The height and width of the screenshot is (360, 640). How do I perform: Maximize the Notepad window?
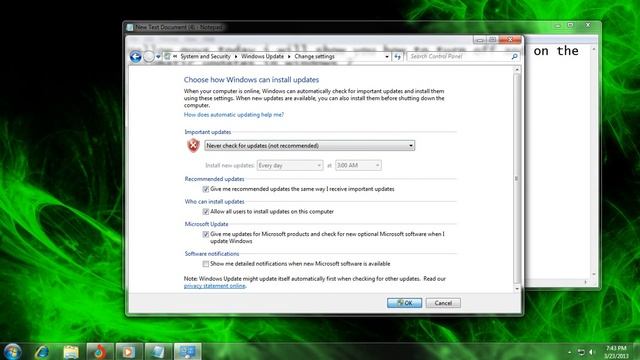click(570, 25)
